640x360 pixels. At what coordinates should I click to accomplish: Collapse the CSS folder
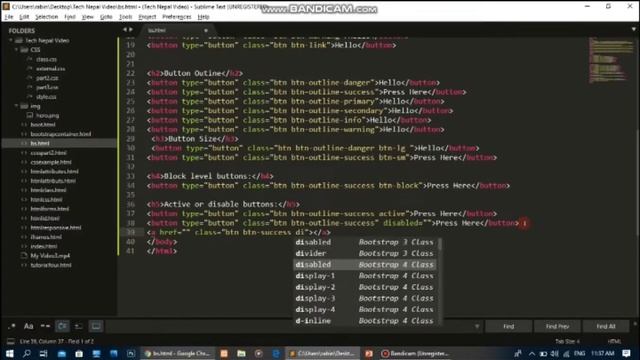point(17,50)
